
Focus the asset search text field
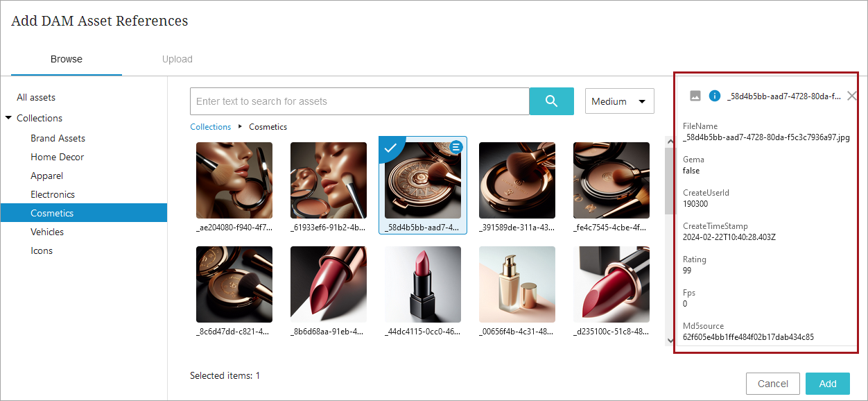(x=360, y=101)
